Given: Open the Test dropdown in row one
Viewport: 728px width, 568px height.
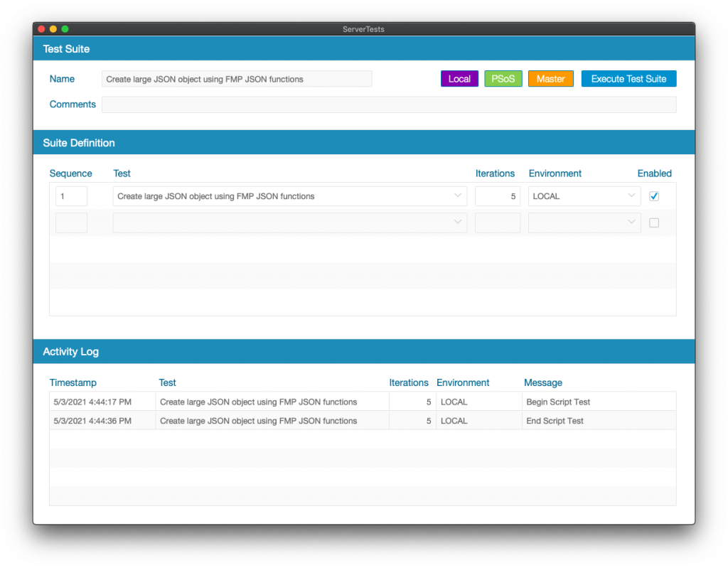Looking at the screenshot, I should pos(457,195).
